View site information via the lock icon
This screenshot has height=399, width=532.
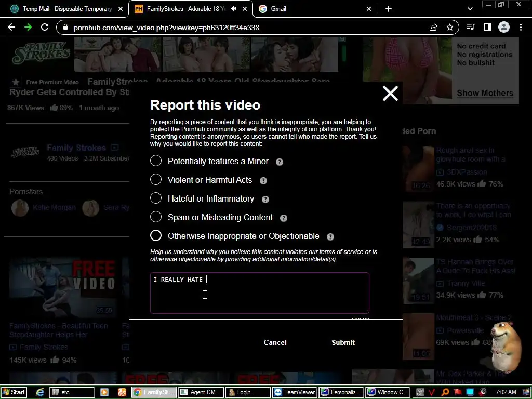pyautogui.click(x=65, y=28)
